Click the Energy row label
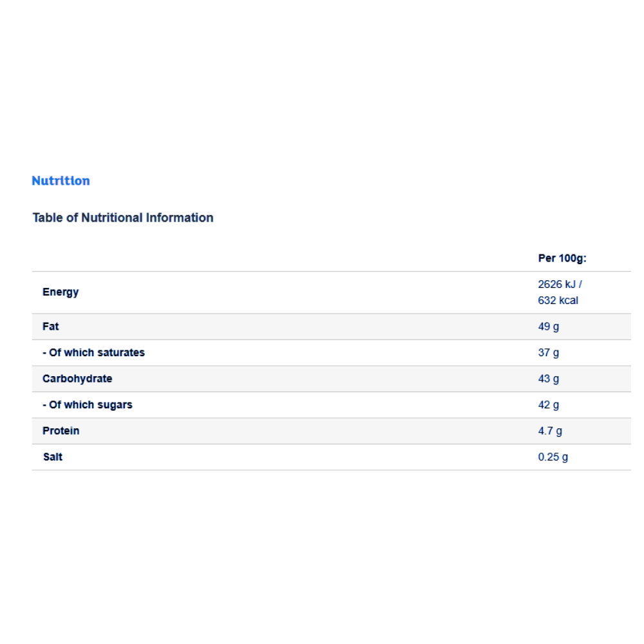The image size is (644, 644). (61, 292)
